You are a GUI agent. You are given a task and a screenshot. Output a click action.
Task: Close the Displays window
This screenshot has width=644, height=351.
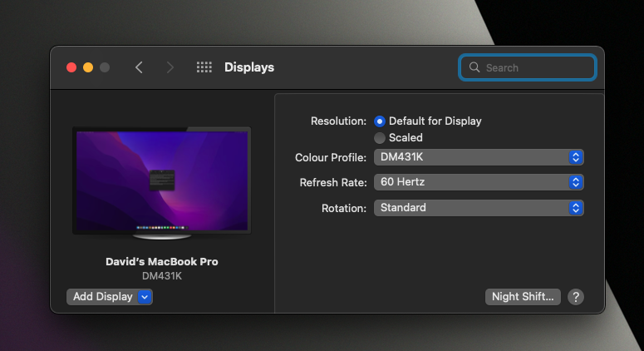click(71, 67)
